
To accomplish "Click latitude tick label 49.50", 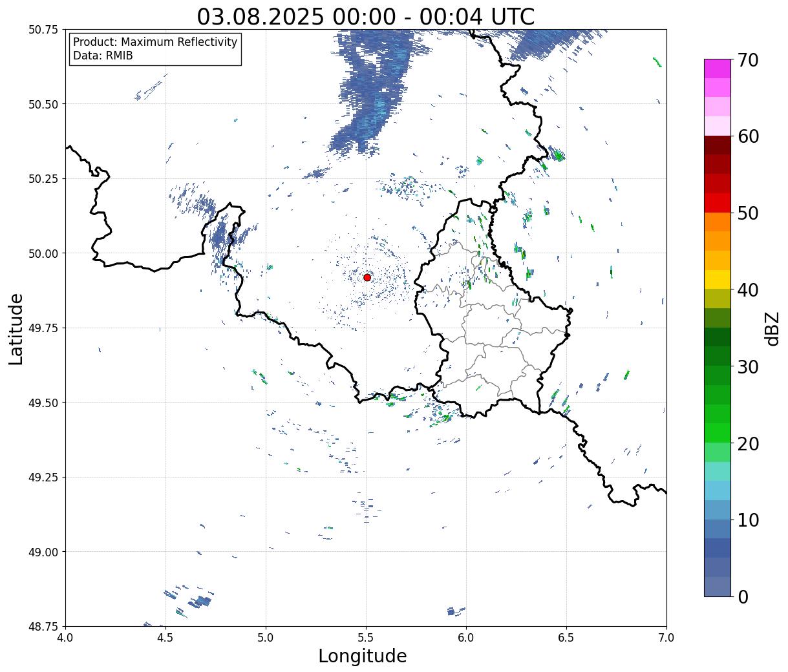I will click(x=43, y=403).
